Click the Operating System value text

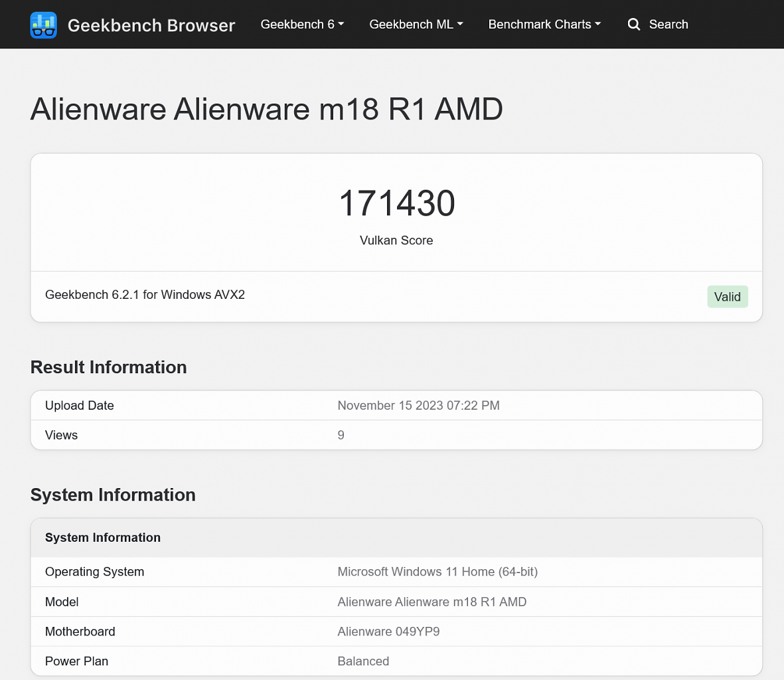click(437, 572)
